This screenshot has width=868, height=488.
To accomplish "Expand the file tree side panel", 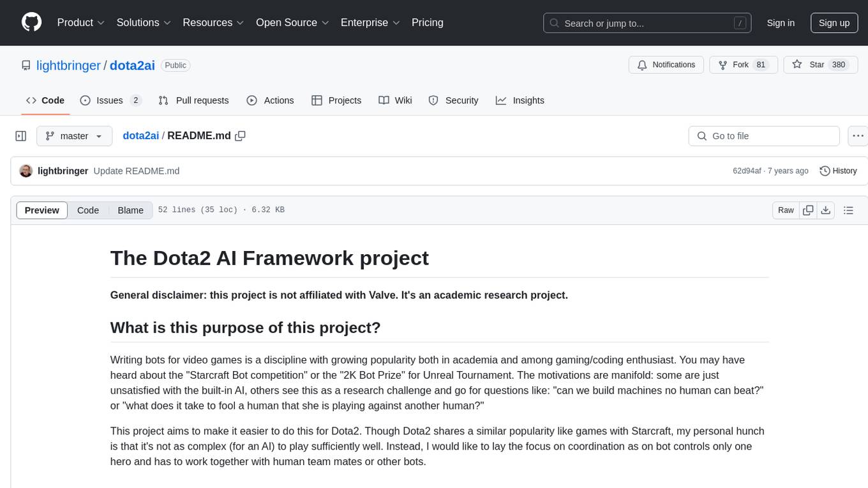I will (21, 136).
